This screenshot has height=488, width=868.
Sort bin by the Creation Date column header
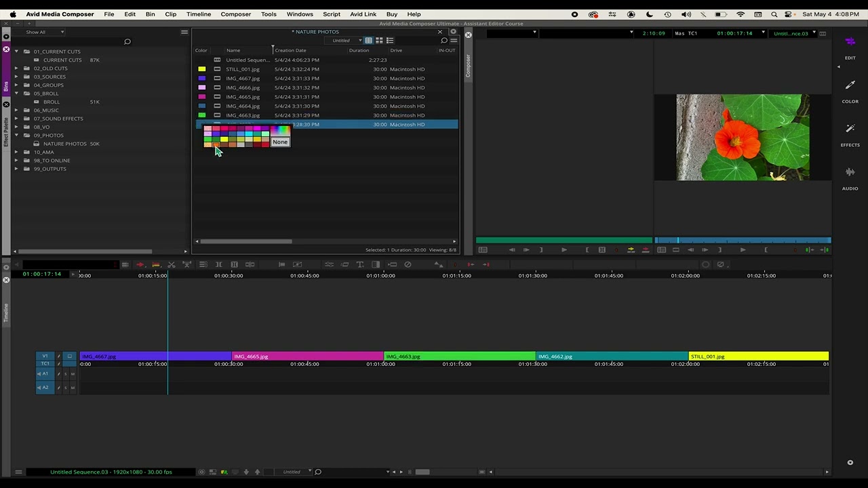click(290, 50)
